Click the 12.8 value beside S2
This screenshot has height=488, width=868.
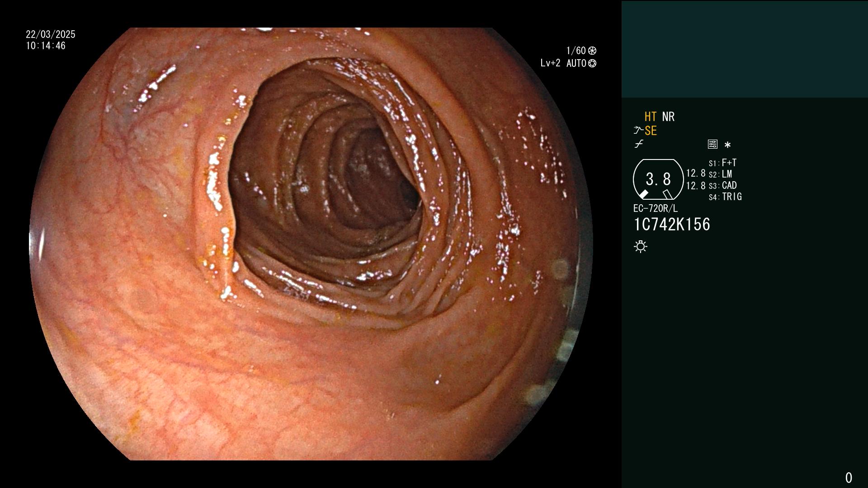tap(696, 173)
